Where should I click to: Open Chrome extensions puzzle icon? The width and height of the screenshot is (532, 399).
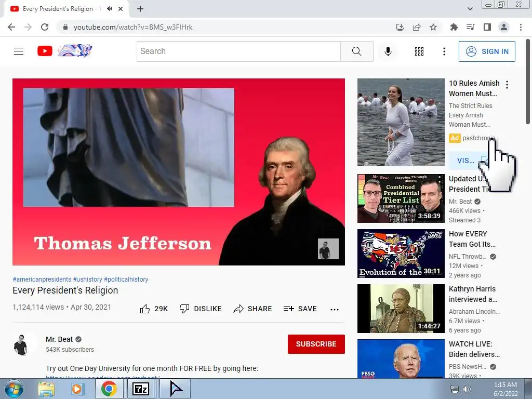pyautogui.click(x=454, y=27)
